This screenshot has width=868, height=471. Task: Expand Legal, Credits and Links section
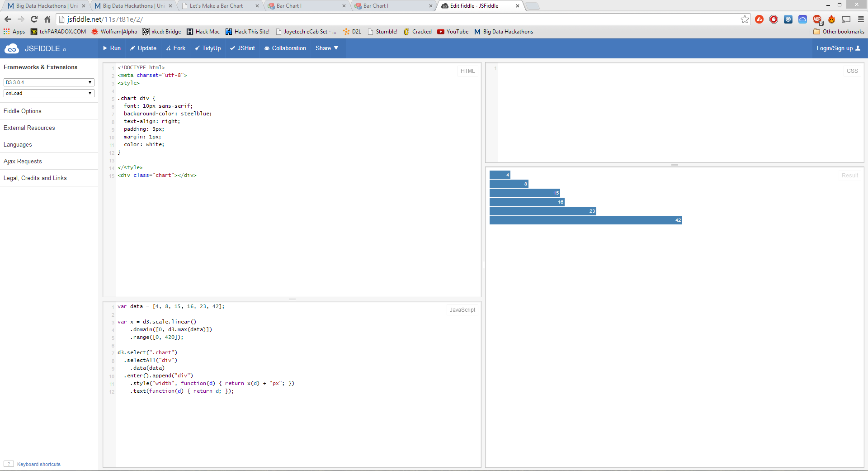[49, 178]
